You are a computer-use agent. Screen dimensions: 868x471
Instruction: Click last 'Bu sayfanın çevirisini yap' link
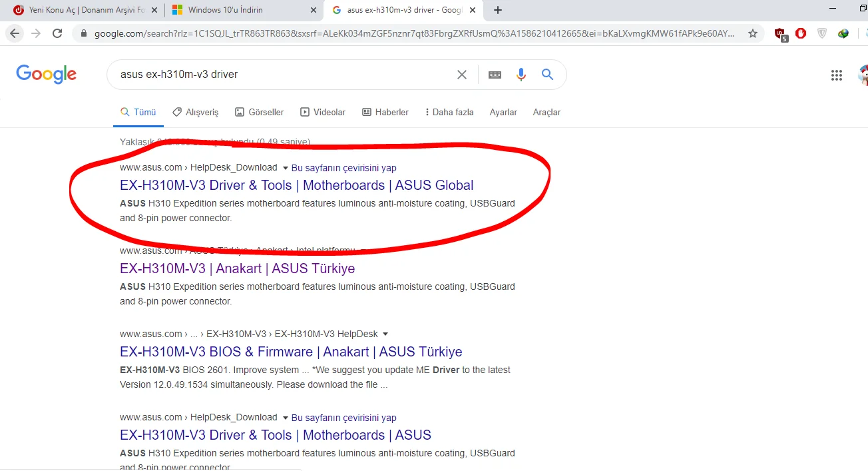pos(344,418)
